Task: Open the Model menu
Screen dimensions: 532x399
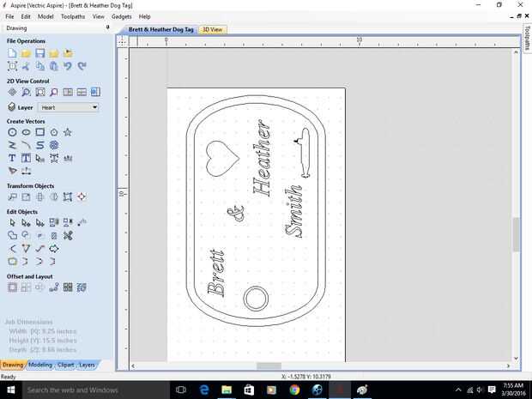Action: pos(45,16)
